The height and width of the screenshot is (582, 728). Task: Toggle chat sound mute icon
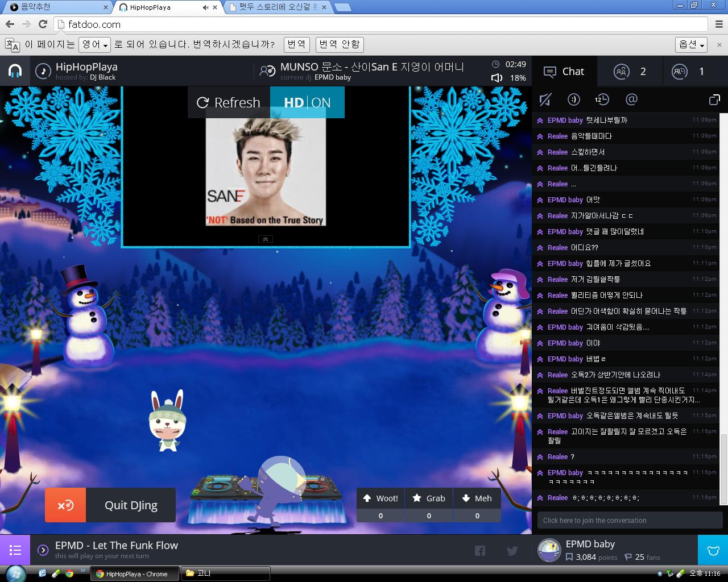(x=545, y=100)
